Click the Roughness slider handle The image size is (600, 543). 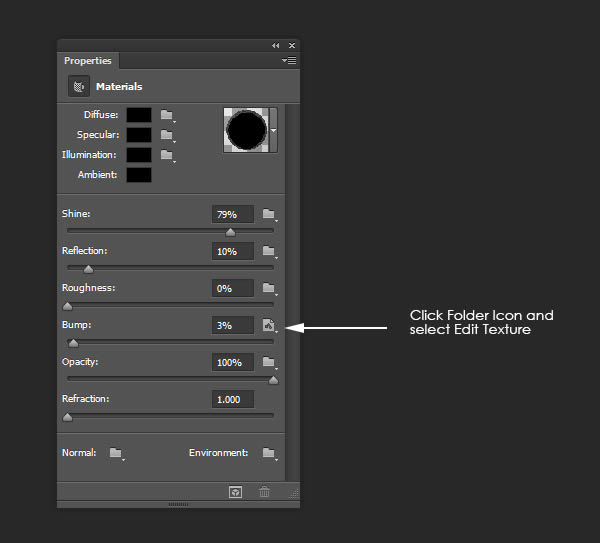click(x=67, y=306)
